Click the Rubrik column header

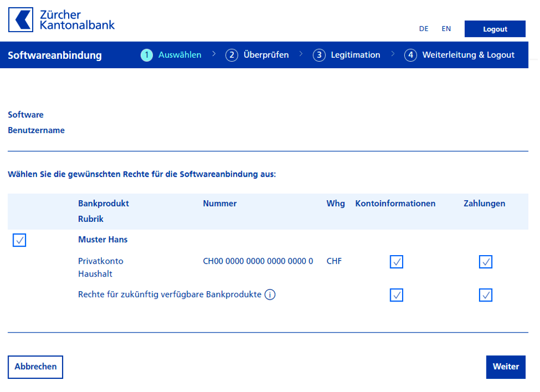(90, 219)
